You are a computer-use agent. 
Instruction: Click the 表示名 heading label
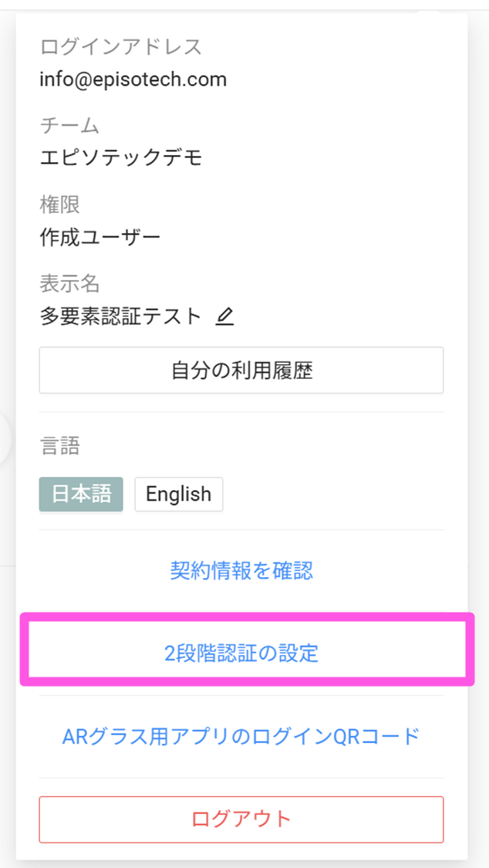tap(69, 284)
